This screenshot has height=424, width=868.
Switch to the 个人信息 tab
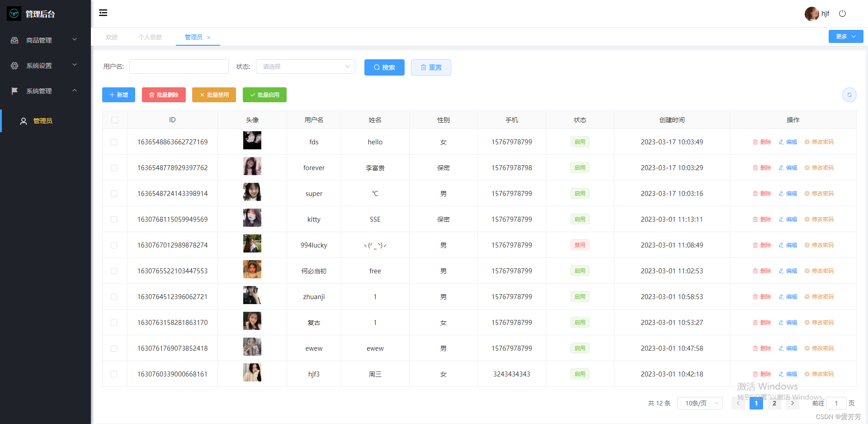click(x=150, y=37)
